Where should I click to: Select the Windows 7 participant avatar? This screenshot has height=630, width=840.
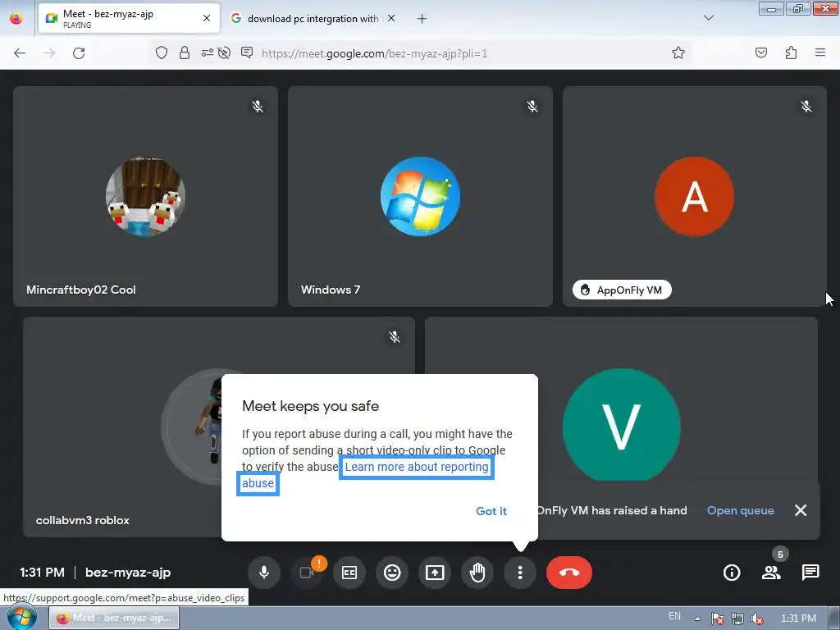pos(420,197)
